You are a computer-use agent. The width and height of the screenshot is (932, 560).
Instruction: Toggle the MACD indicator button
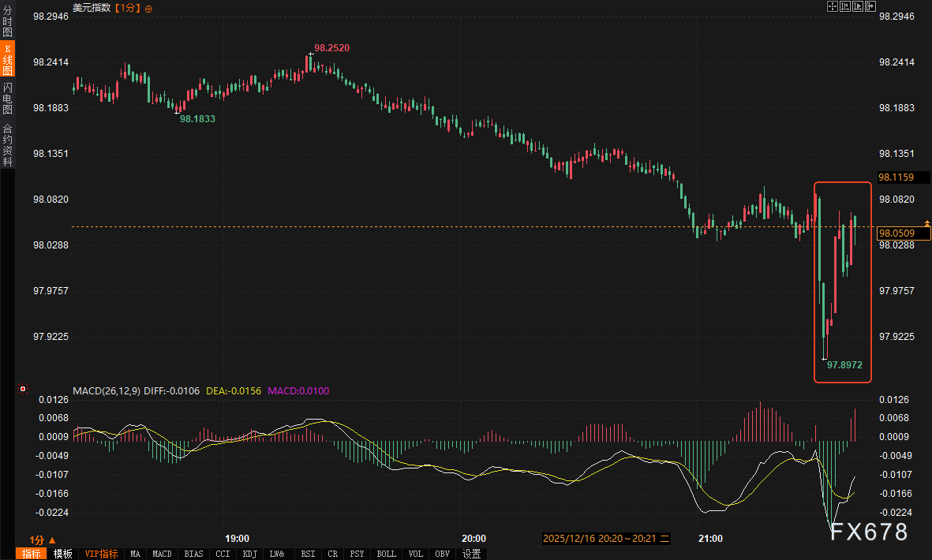click(162, 554)
